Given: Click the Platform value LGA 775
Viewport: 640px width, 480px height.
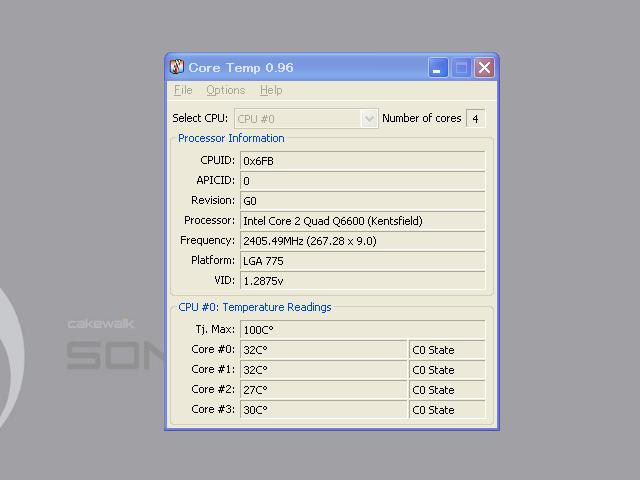Looking at the screenshot, I should click(362, 261).
